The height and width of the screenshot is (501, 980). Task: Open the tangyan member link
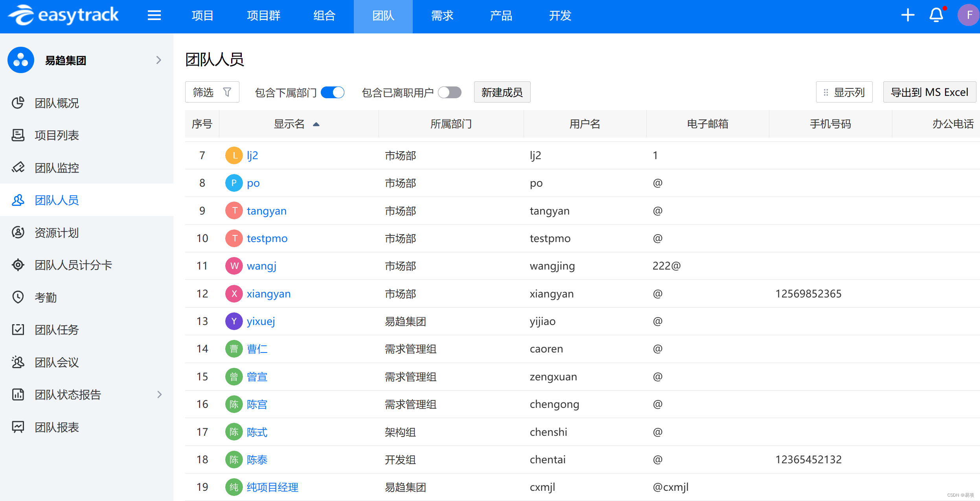tap(267, 211)
